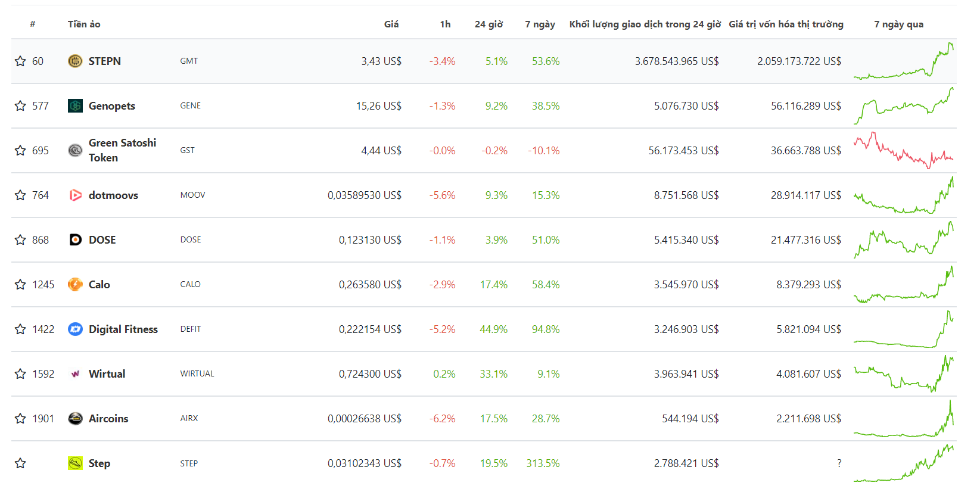Click the WIRTUAL ticker symbol
The height and width of the screenshot is (492, 980).
click(197, 373)
